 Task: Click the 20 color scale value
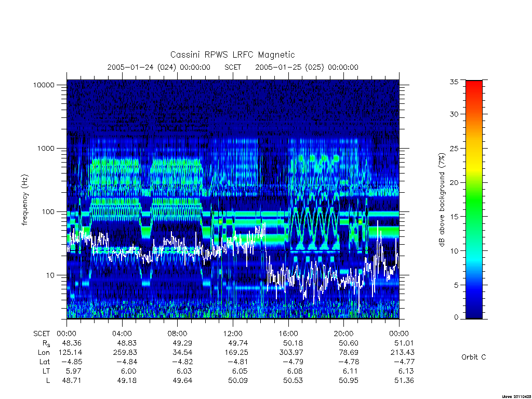tap(454, 182)
